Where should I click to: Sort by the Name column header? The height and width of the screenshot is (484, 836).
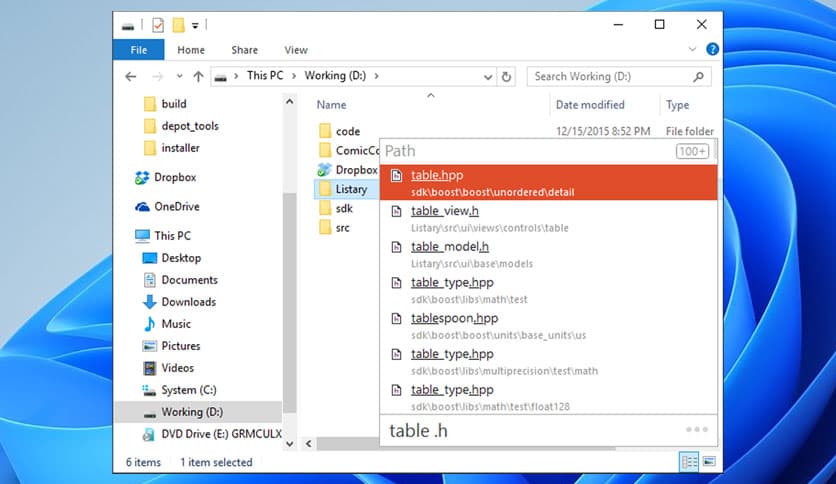click(x=331, y=105)
